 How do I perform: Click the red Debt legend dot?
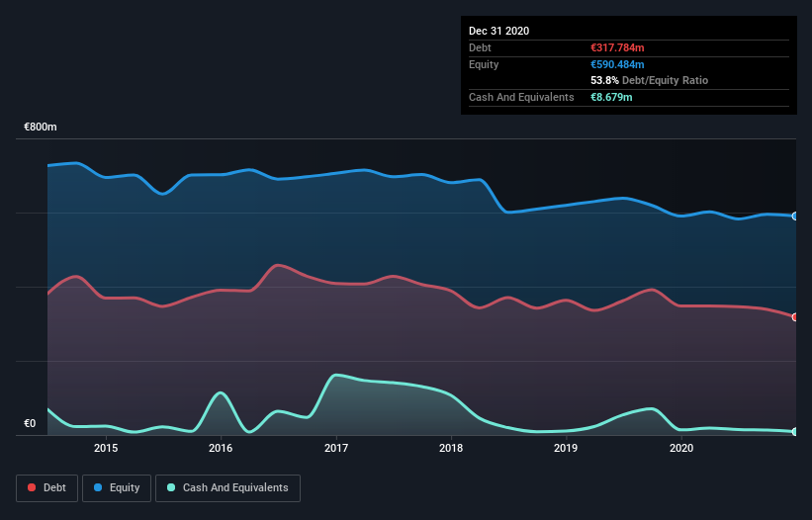point(32,487)
